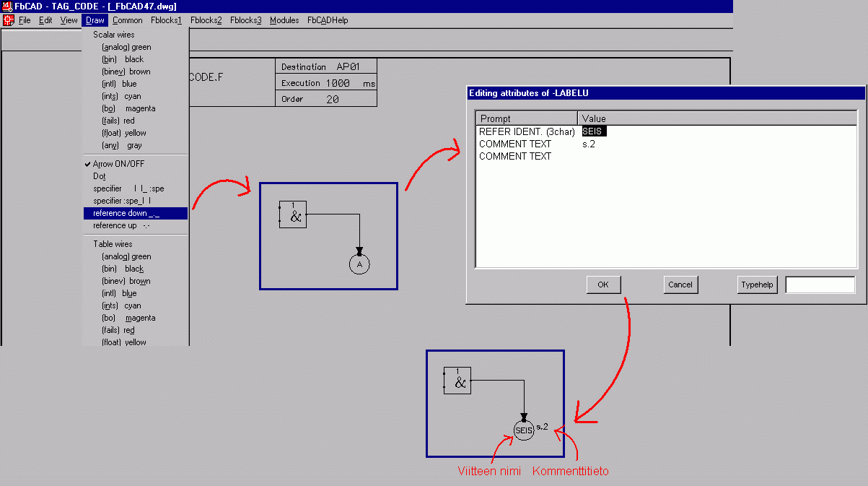The image size is (868, 486).
Task: Select scalar wire (analog) green
Action: click(x=126, y=47)
